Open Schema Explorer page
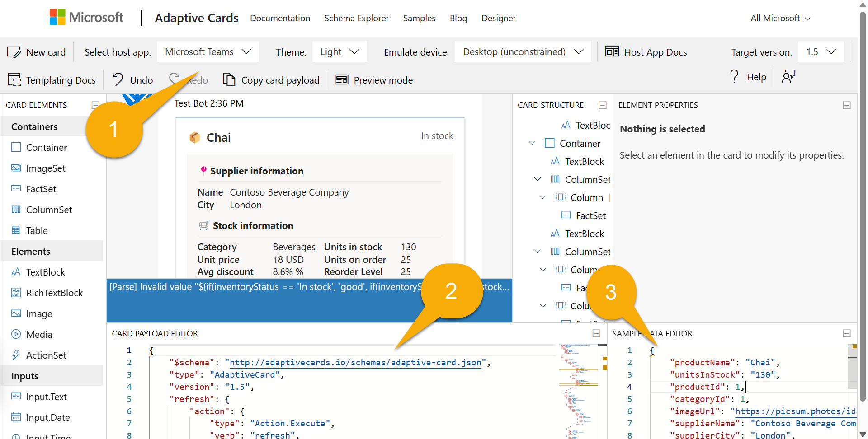868x439 pixels. pyautogui.click(x=356, y=18)
